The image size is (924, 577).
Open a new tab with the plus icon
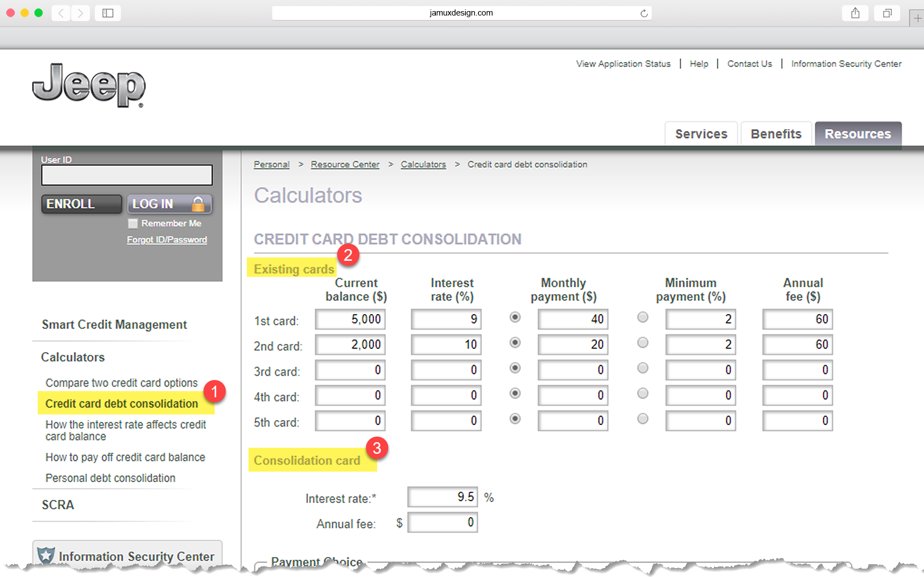918,18
